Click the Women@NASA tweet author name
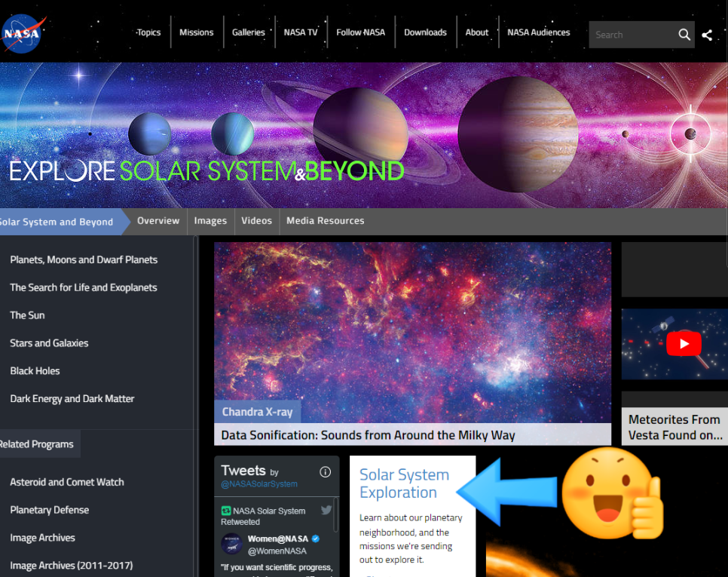The image size is (728, 577). pyautogui.click(x=278, y=539)
